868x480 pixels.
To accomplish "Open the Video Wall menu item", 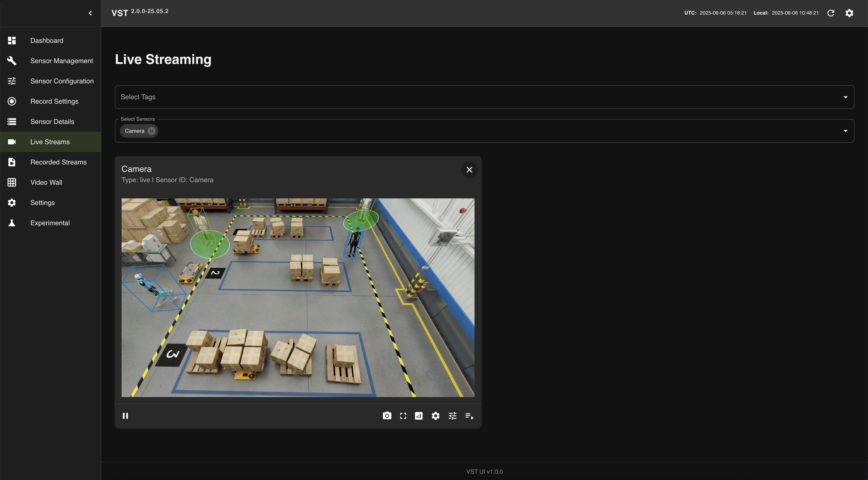I will pos(46,182).
